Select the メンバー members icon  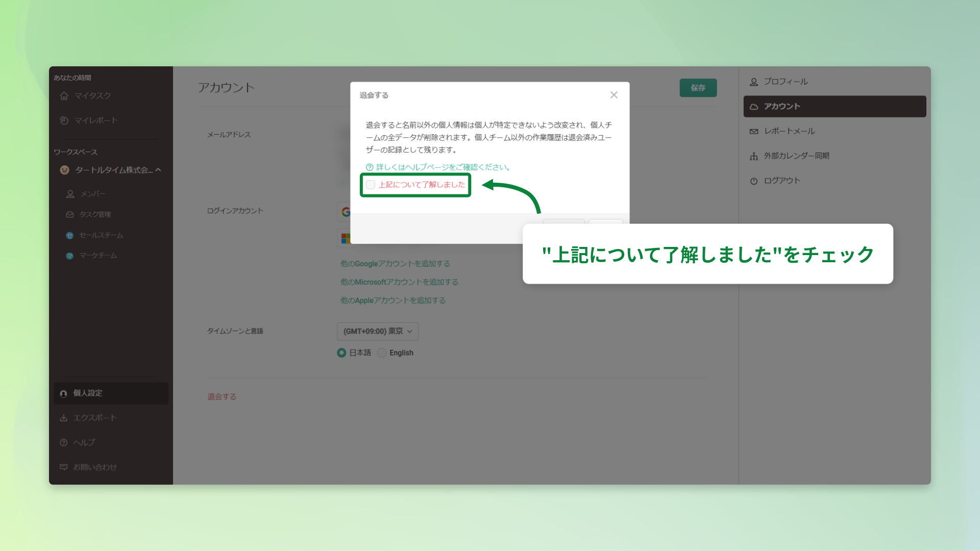tap(70, 194)
